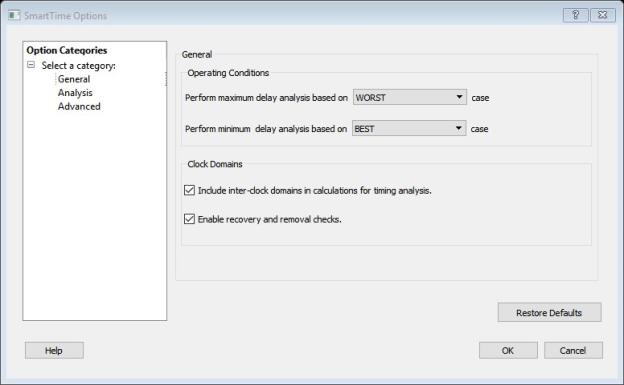Click the 'Select a category:' tree label
The width and height of the screenshot is (624, 385).
pos(78,65)
